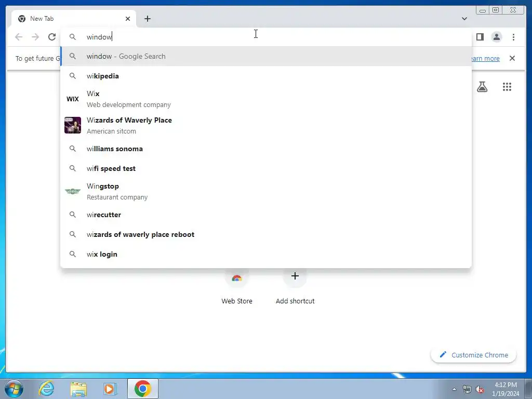Dismiss the infobar with X

[x=512, y=58]
